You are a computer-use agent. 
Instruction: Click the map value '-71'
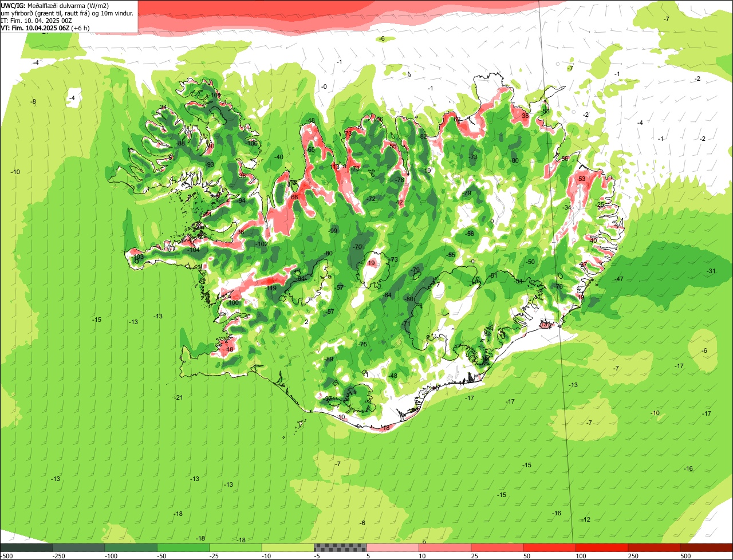[407, 324]
